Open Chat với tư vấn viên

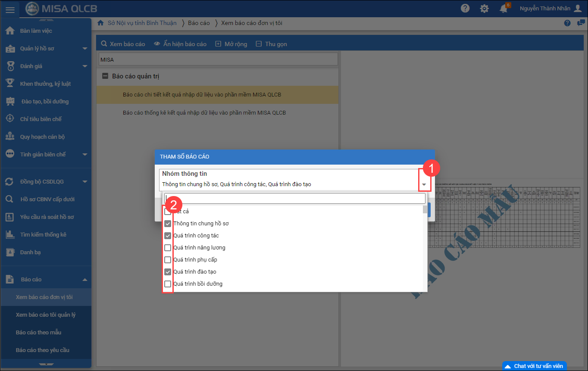coord(535,366)
